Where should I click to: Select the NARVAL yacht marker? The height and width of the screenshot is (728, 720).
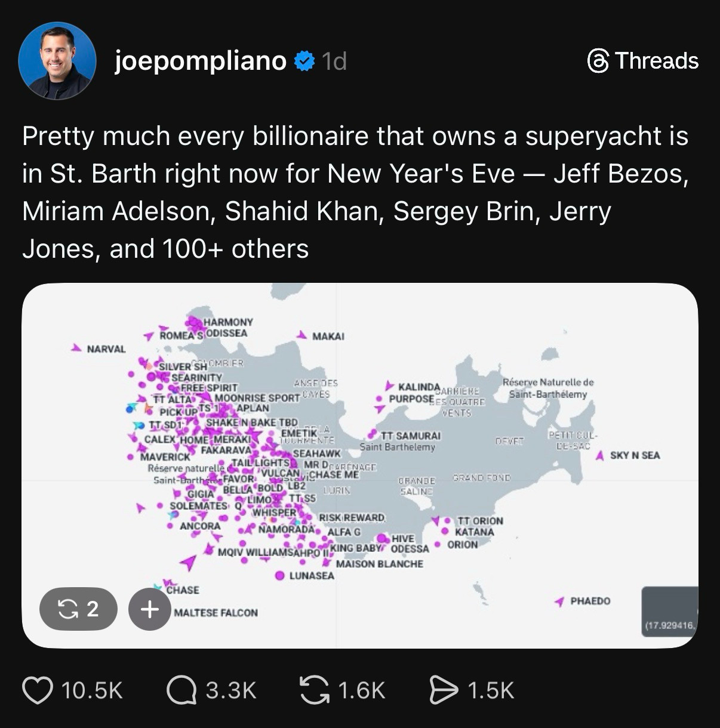[x=76, y=347]
